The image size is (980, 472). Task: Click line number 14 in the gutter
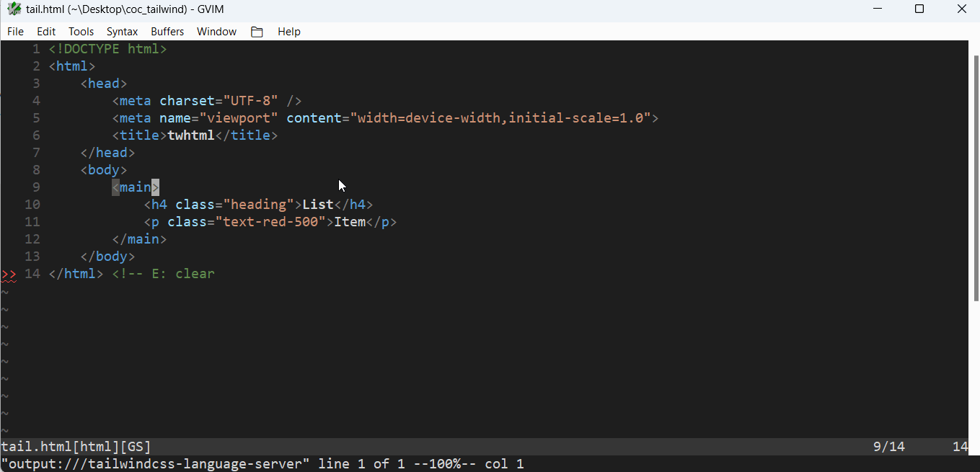click(32, 274)
